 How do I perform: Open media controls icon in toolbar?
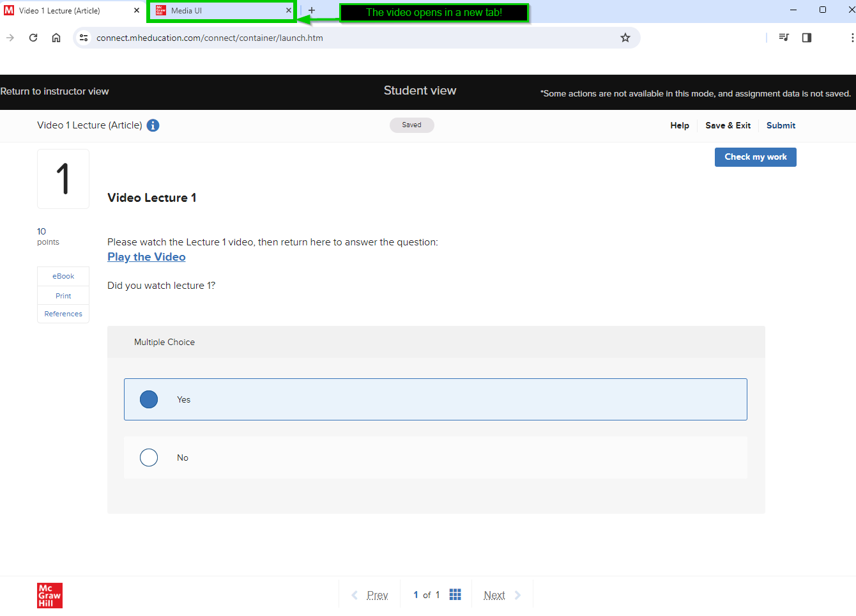coord(784,38)
